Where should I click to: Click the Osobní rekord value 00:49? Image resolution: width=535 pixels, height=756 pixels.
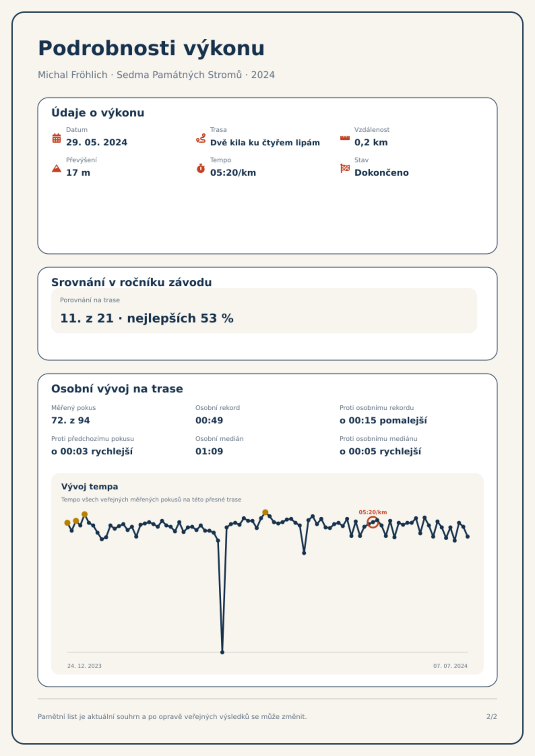(209, 420)
